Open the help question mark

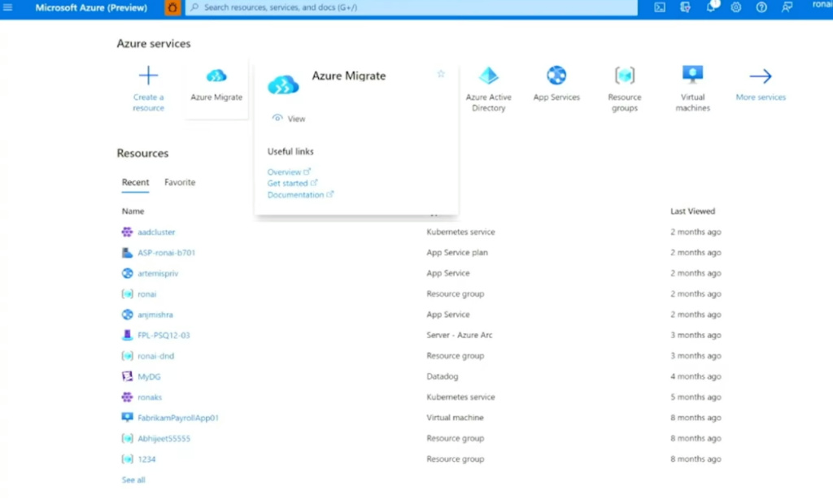761,7
